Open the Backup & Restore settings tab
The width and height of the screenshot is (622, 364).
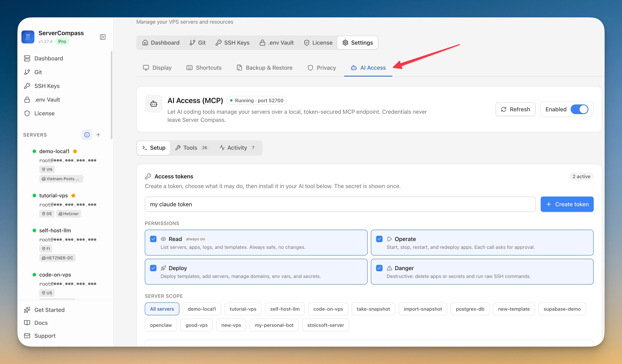pos(264,68)
